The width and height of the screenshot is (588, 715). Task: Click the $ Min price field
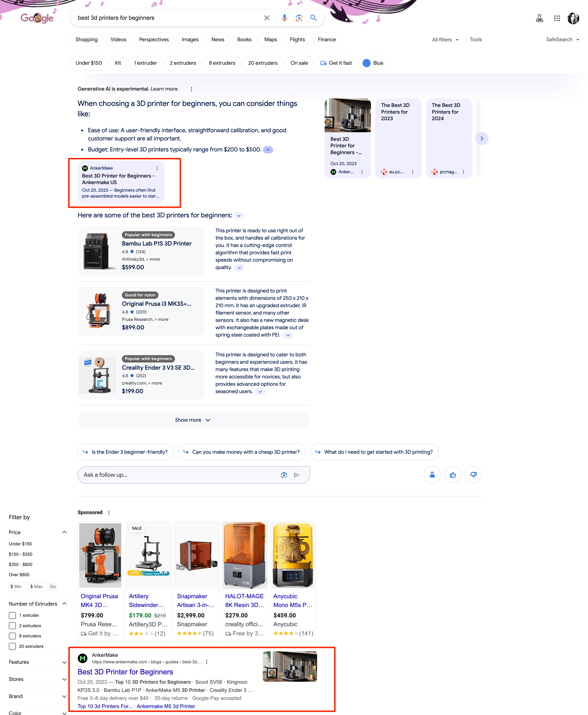pyautogui.click(x=18, y=587)
